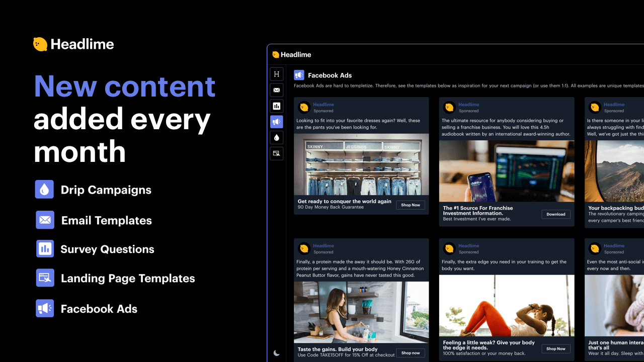Open the jeans shelf ad image

point(361,164)
